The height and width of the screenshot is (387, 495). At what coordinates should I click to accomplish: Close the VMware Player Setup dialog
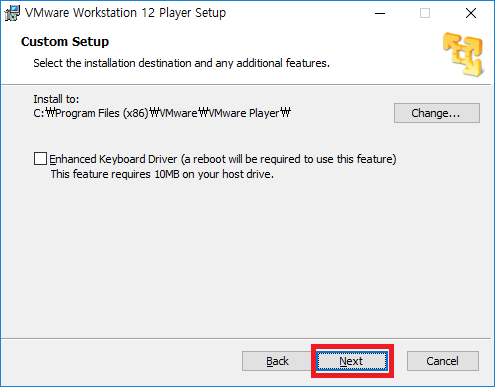tap(471, 13)
